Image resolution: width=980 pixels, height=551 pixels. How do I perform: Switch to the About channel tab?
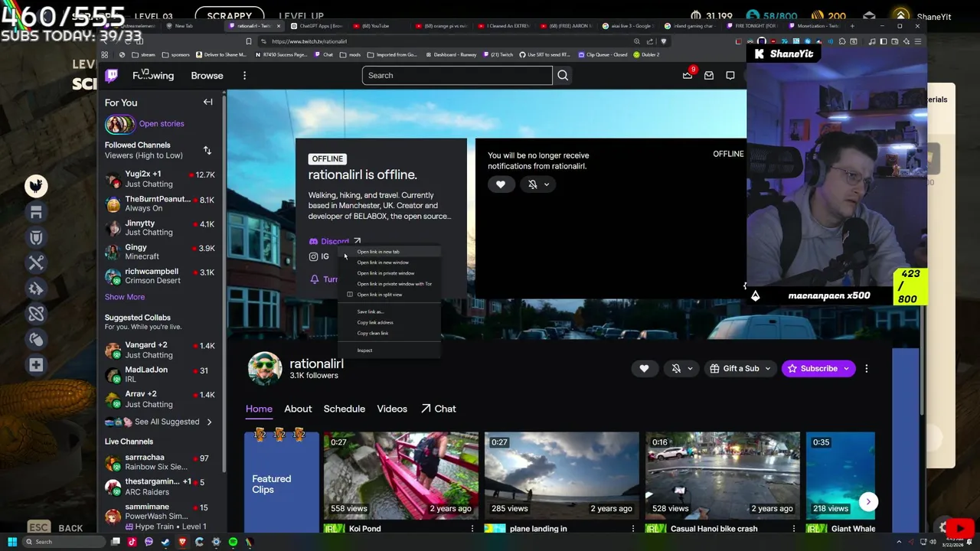pos(298,409)
